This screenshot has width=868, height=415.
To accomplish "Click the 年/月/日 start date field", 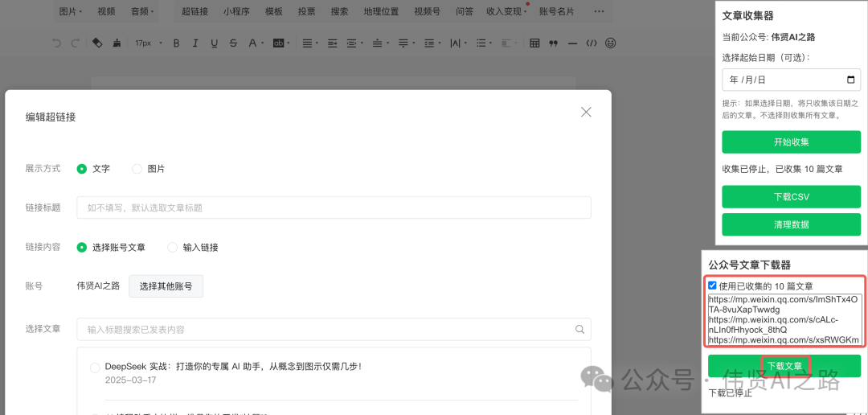I will [x=791, y=80].
